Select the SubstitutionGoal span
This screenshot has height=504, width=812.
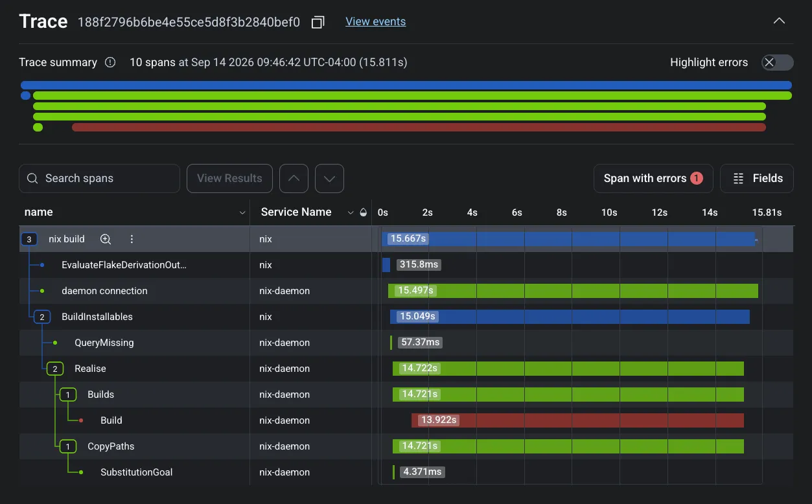click(x=137, y=472)
